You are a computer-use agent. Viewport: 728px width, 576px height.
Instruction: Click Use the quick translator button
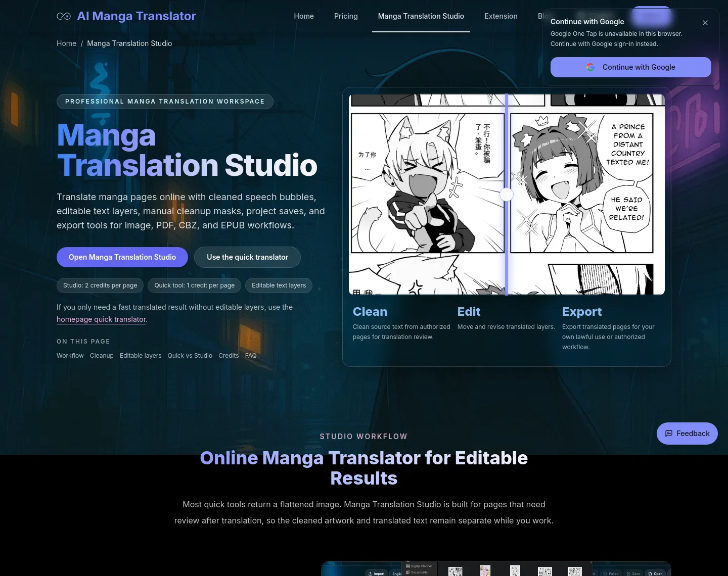pyautogui.click(x=248, y=257)
